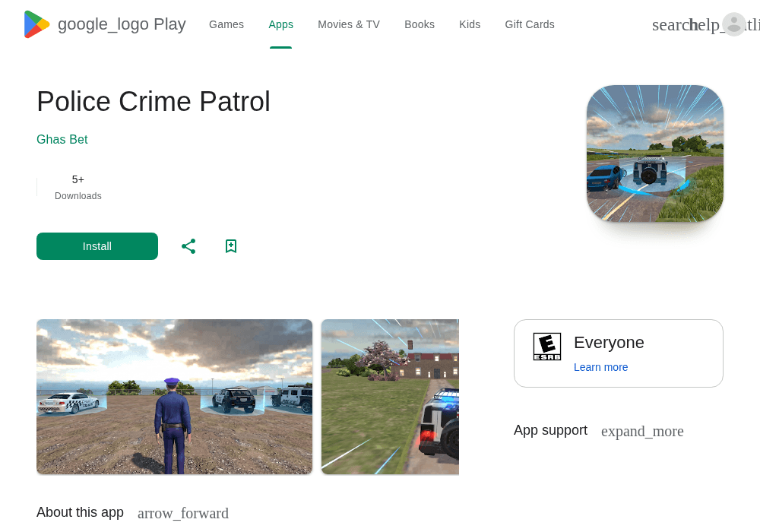Click the App support label
This screenshot has width=760, height=532.
pos(550,430)
